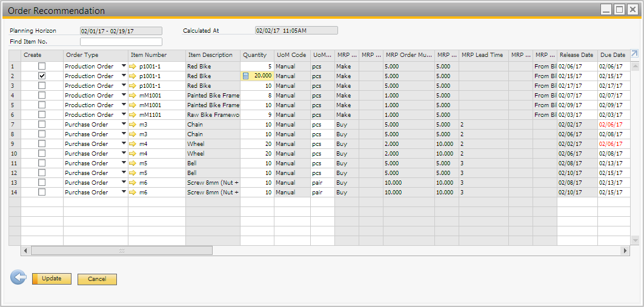The image size is (644, 307).
Task: Follow the link arrow for m4 in row 9
Action: point(133,144)
